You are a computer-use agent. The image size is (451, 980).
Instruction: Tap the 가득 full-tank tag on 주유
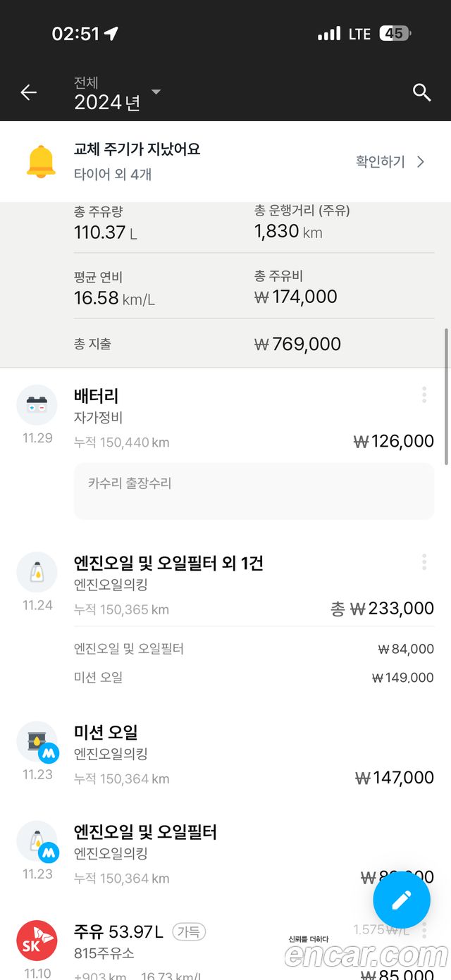pyautogui.click(x=189, y=932)
